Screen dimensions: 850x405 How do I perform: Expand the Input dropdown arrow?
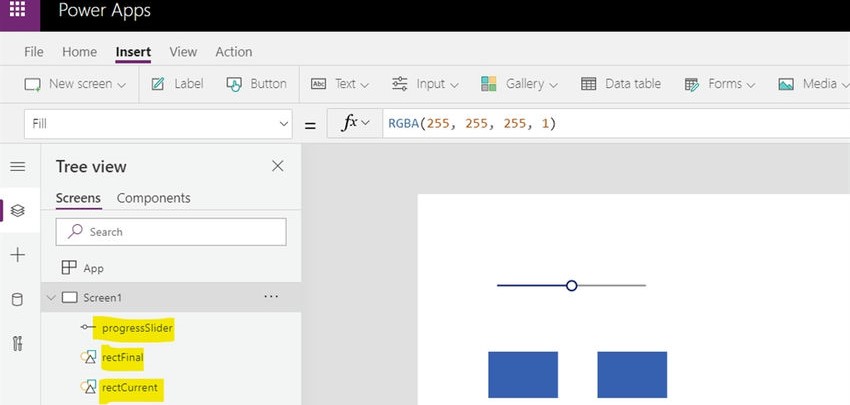(454, 85)
